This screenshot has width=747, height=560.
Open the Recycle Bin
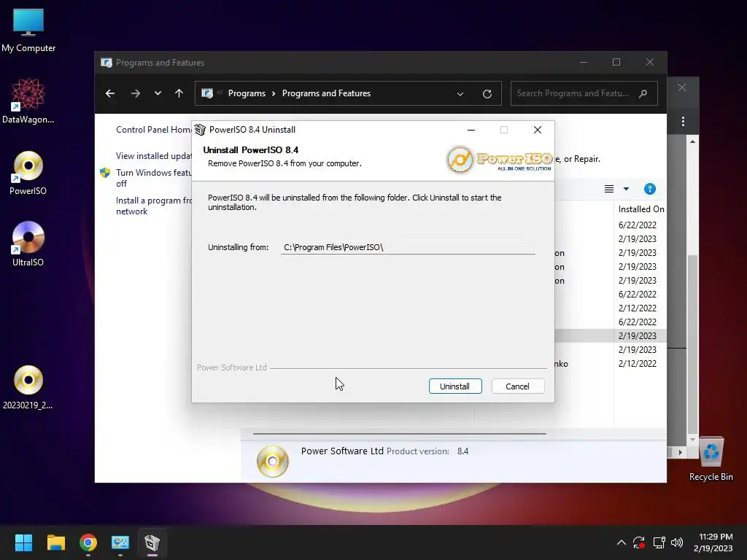[711, 459]
